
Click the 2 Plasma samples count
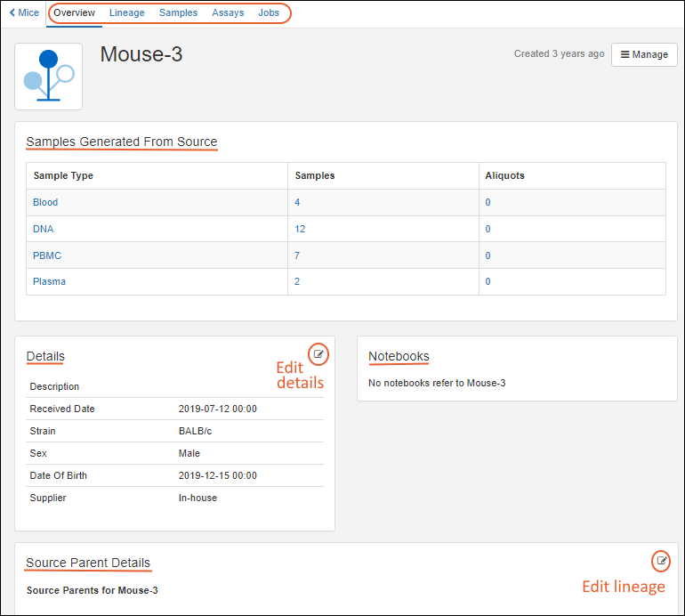click(x=297, y=281)
